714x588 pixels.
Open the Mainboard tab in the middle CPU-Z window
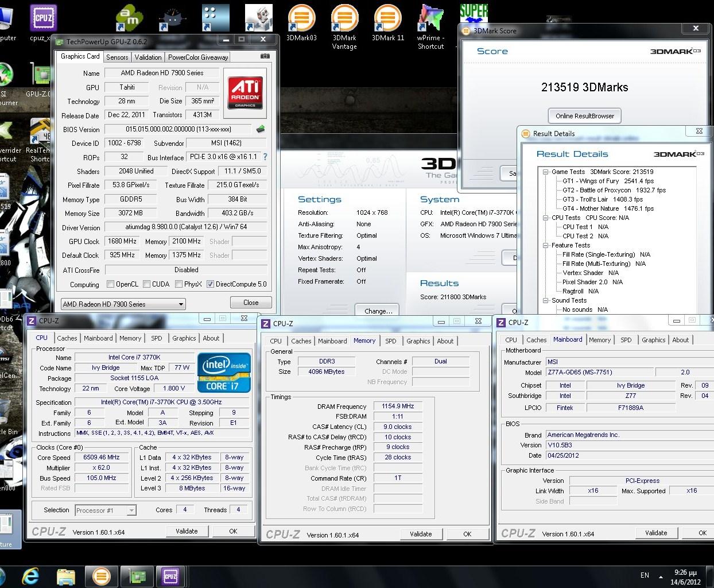332,341
